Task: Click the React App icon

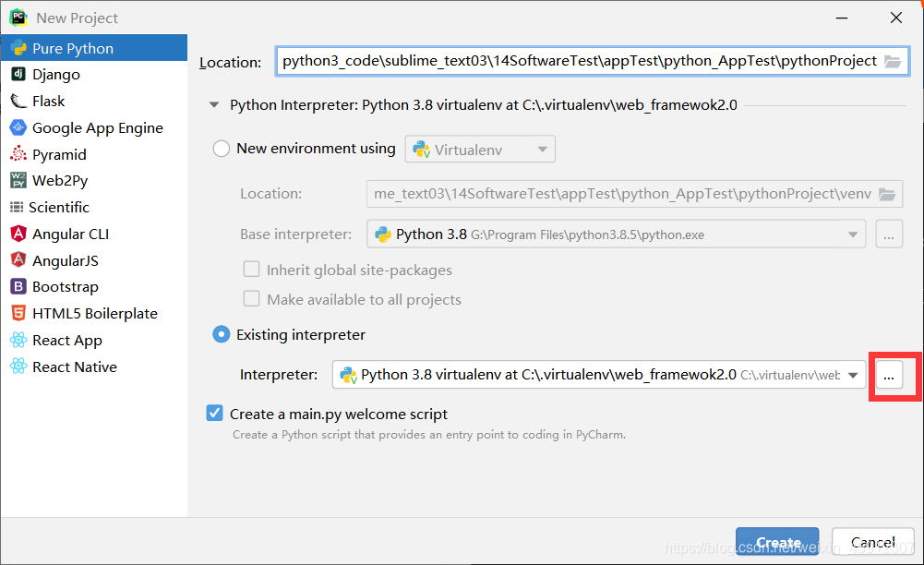Action: click(x=18, y=340)
